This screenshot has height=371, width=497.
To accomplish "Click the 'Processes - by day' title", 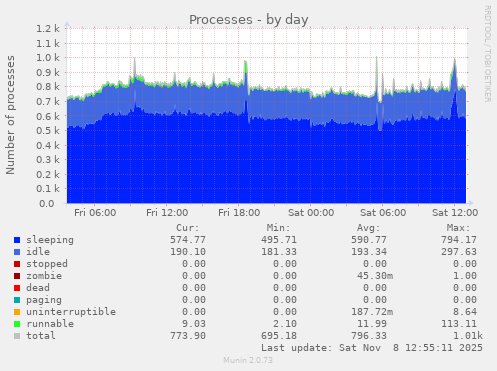I will pos(249,20).
